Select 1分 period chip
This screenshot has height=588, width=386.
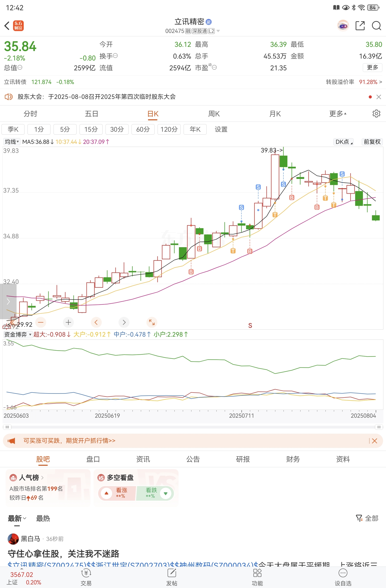pyautogui.click(x=39, y=129)
